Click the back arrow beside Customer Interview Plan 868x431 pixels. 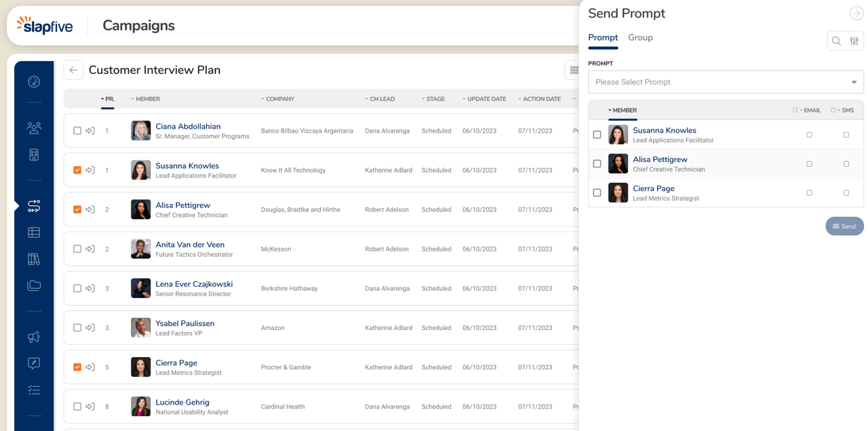pos(73,70)
